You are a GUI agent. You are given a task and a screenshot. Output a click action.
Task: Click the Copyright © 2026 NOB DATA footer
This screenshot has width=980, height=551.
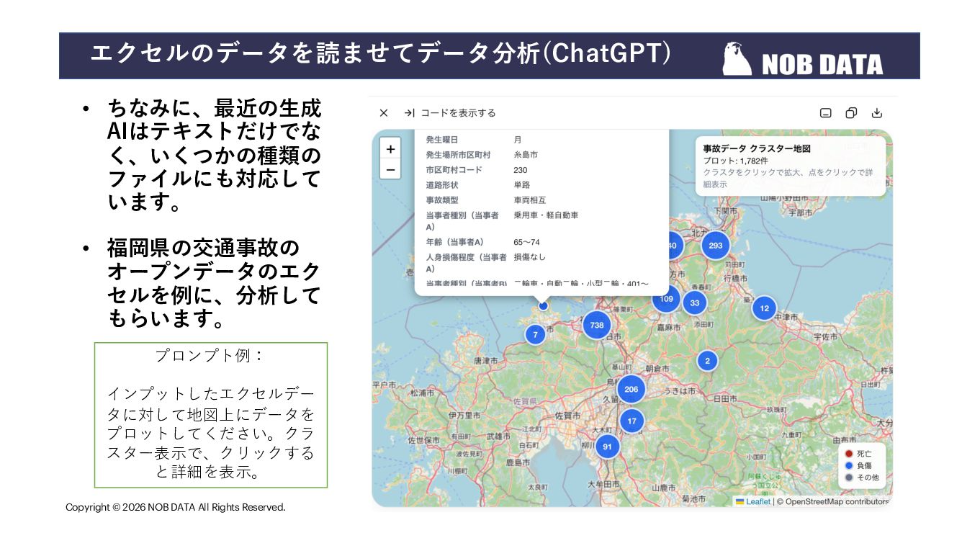[x=176, y=507]
